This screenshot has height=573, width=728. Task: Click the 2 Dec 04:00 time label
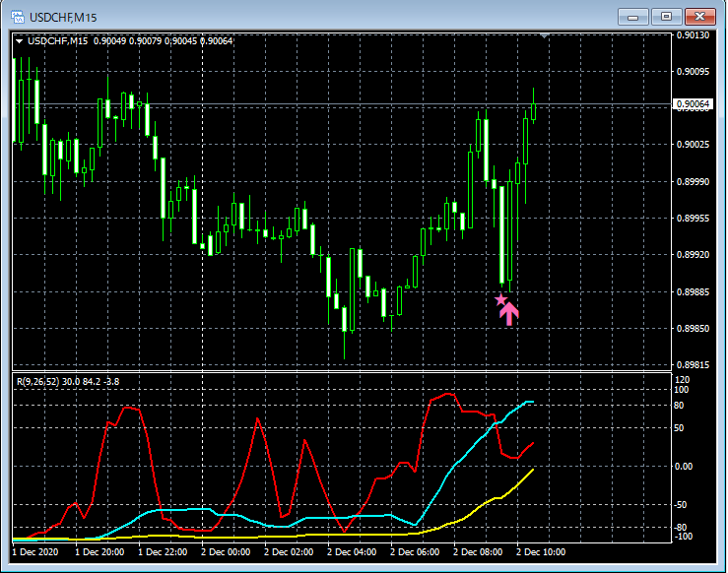[353, 552]
